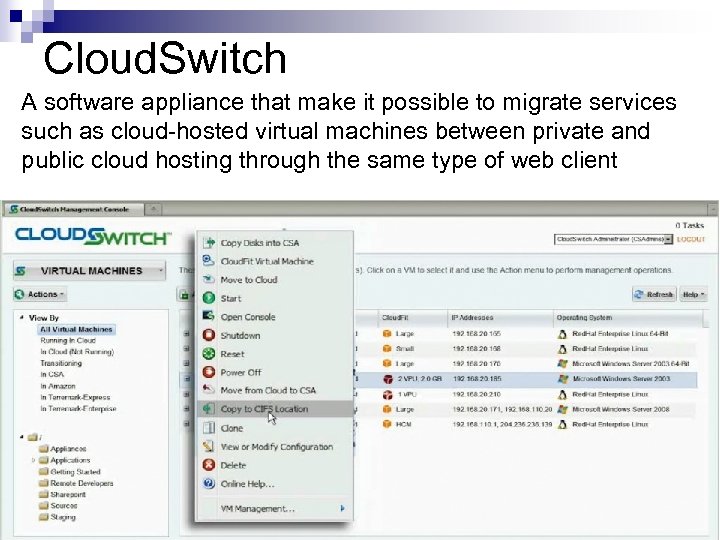
Task: Click the Linux penguin icon for 192.168.20.168
Action: pos(562,349)
